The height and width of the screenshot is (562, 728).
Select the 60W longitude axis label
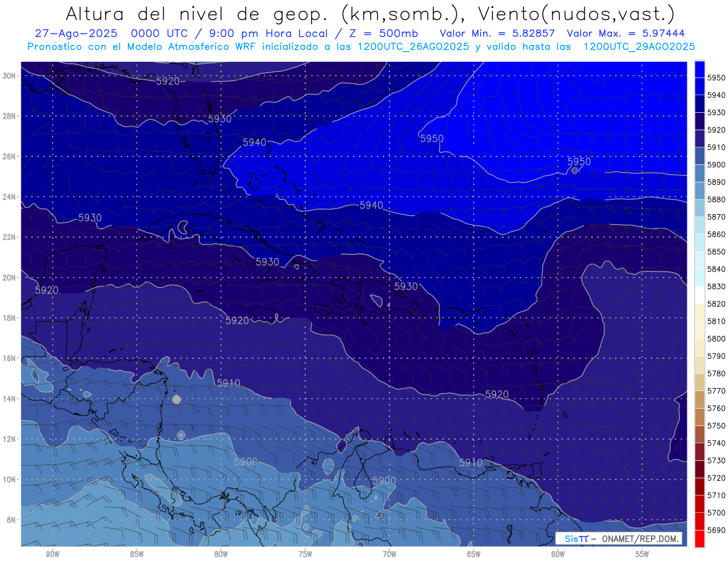point(558,554)
